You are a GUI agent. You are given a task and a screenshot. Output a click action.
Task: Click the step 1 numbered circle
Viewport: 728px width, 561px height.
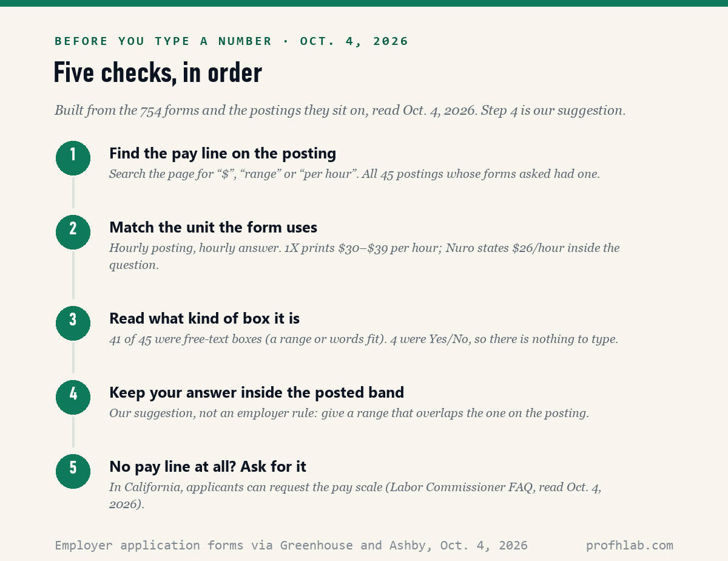pos(73,158)
